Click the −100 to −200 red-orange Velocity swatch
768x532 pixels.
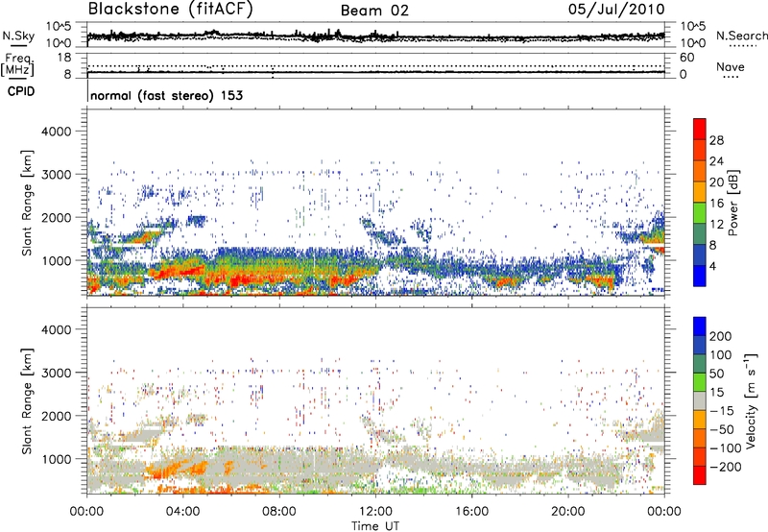coord(700,456)
